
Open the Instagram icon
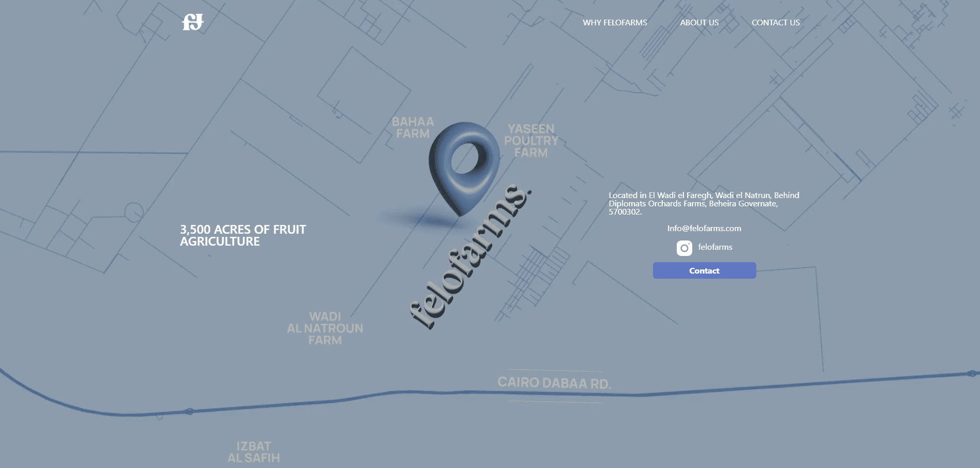(x=685, y=248)
